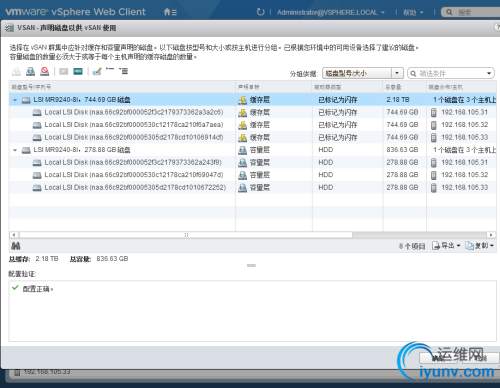Click the panel splitter handle below totals
Image resolution: width=500 pixels, height=388 pixels.
251,266
